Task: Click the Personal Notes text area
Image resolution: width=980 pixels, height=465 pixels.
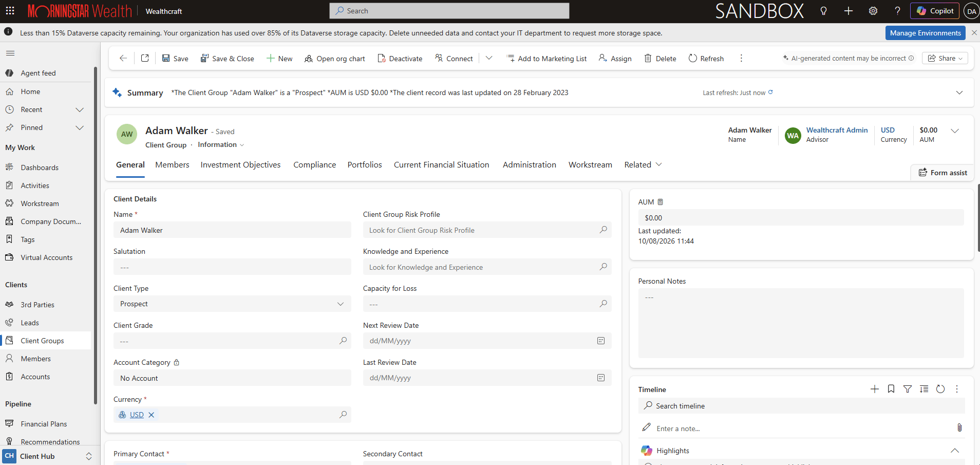Action: pos(801,323)
